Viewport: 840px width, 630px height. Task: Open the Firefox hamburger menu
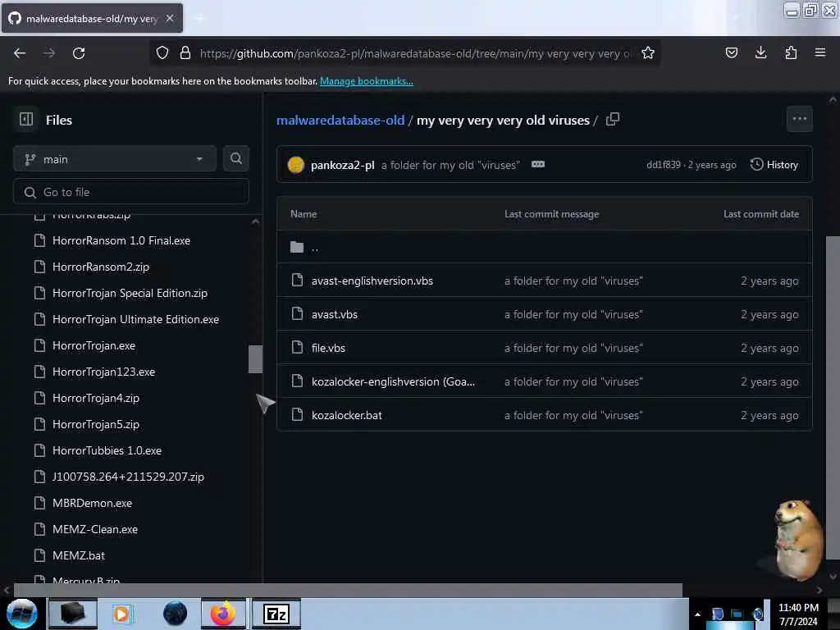[820, 52]
